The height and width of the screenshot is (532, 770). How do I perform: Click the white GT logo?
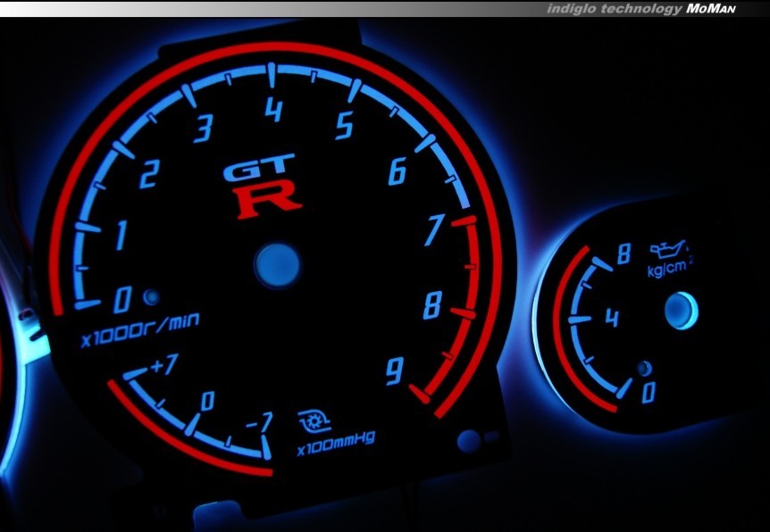[x=259, y=167]
